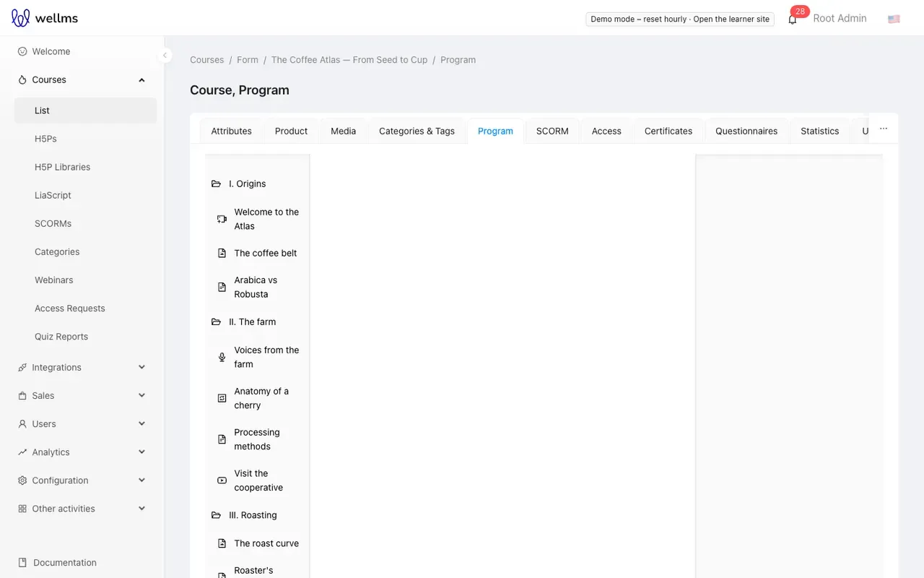Open the SCORM tab
The width and height of the screenshot is (924, 578).
(552, 131)
